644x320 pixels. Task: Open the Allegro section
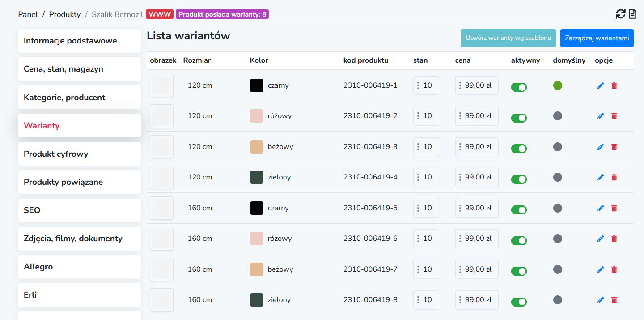click(79, 267)
